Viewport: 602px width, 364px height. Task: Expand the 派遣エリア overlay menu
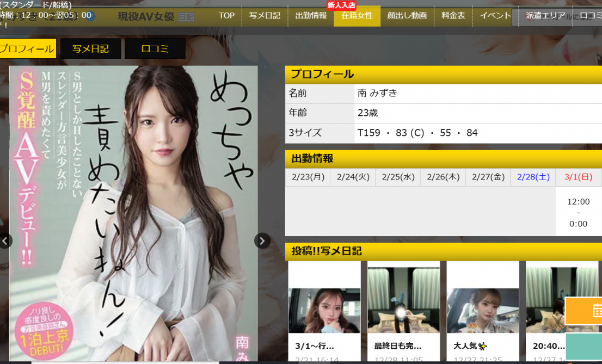545,16
